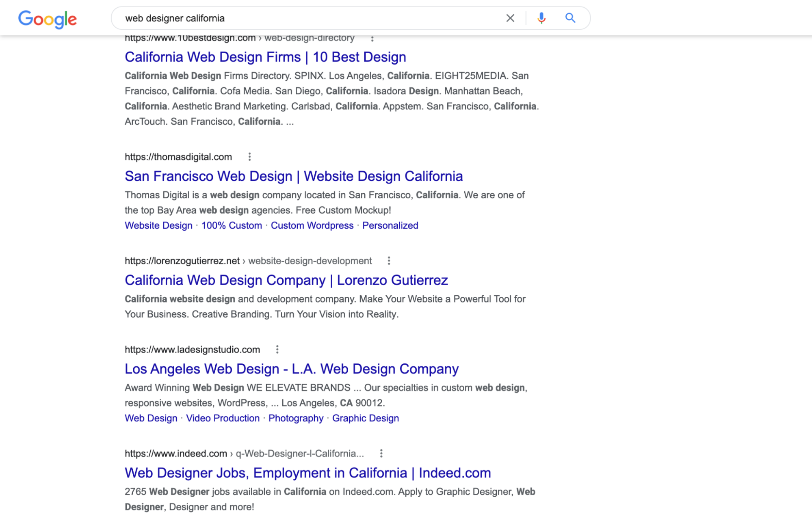Click the Website Design sitelink under Thomas Digital
812x523 pixels.
(158, 225)
